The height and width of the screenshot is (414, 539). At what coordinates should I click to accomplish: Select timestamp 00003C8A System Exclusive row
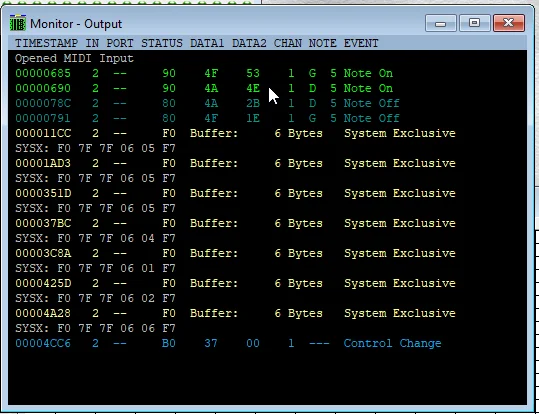[235, 253]
